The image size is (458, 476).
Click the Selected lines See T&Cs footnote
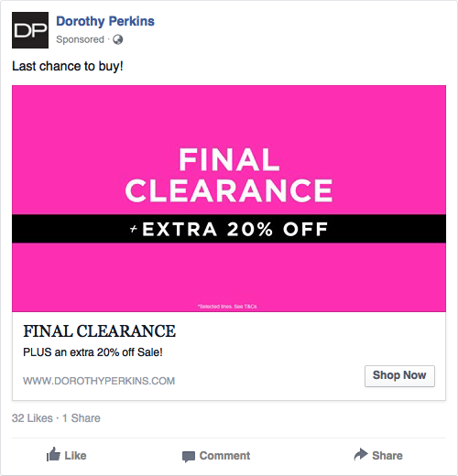click(227, 307)
